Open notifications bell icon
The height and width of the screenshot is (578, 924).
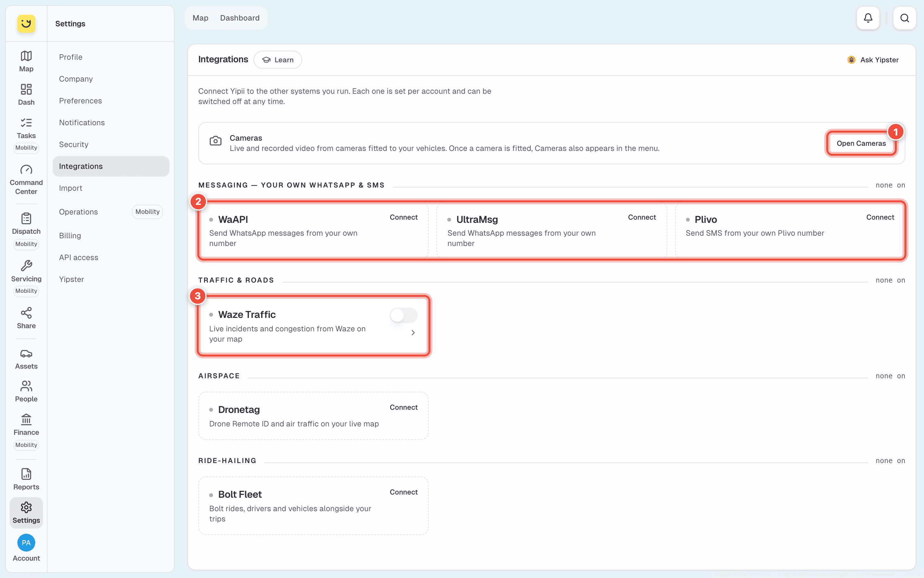click(868, 18)
